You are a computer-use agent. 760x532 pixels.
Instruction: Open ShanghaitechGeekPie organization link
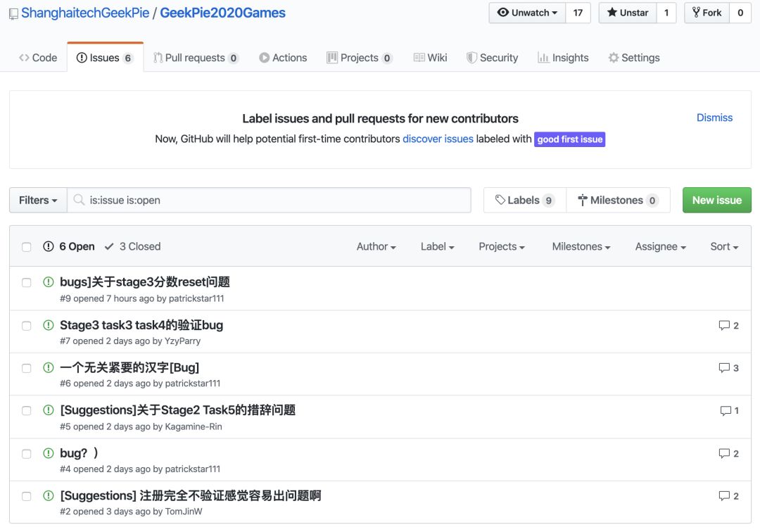pos(85,13)
